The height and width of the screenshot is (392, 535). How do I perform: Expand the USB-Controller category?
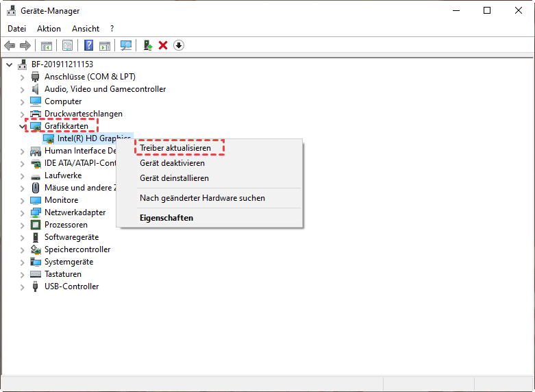[x=22, y=286]
